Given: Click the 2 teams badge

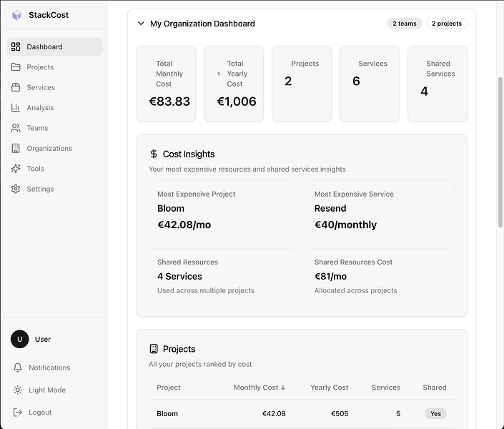Looking at the screenshot, I should 405,24.
